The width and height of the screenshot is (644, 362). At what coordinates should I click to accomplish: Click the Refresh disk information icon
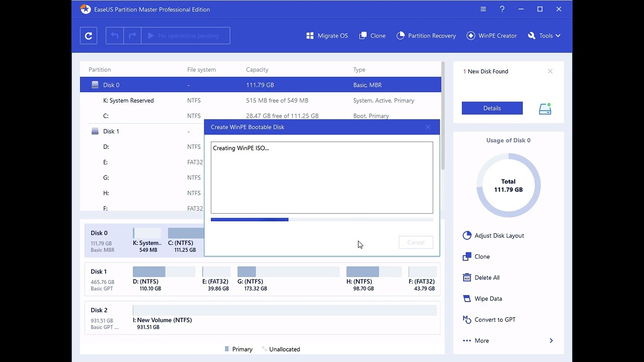click(89, 36)
